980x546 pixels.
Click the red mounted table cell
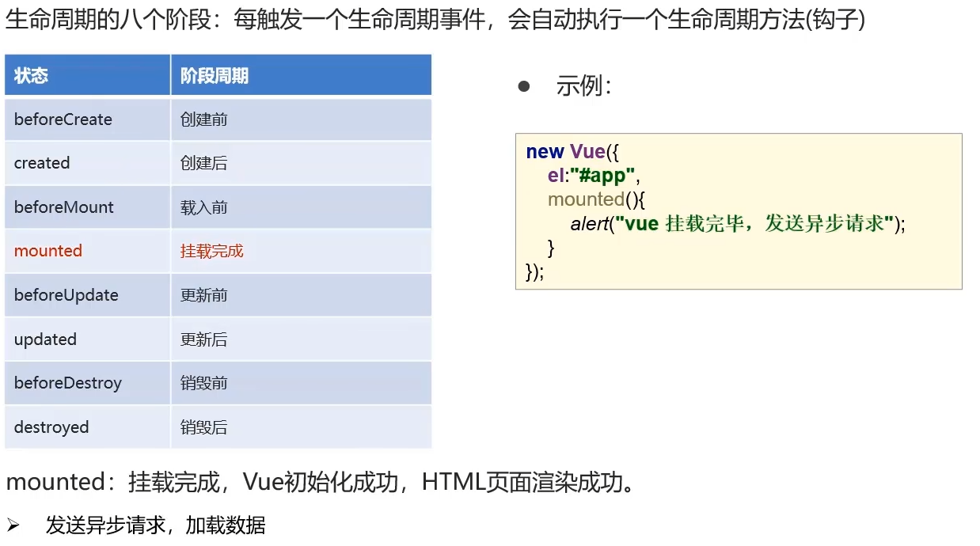48,251
